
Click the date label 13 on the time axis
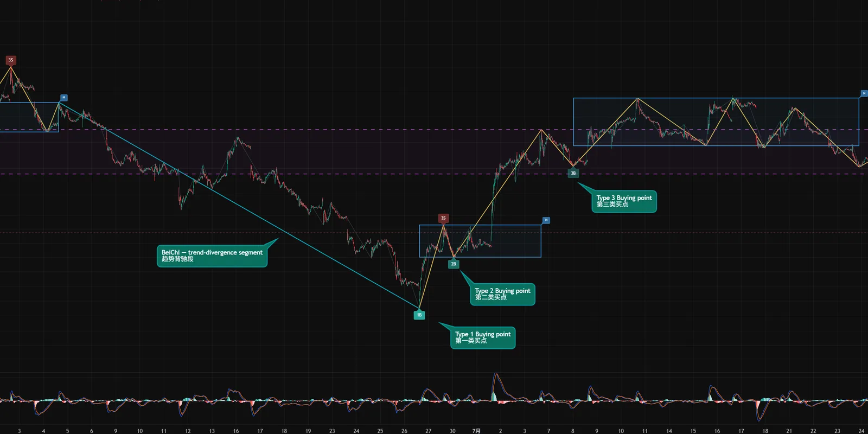coord(212,431)
